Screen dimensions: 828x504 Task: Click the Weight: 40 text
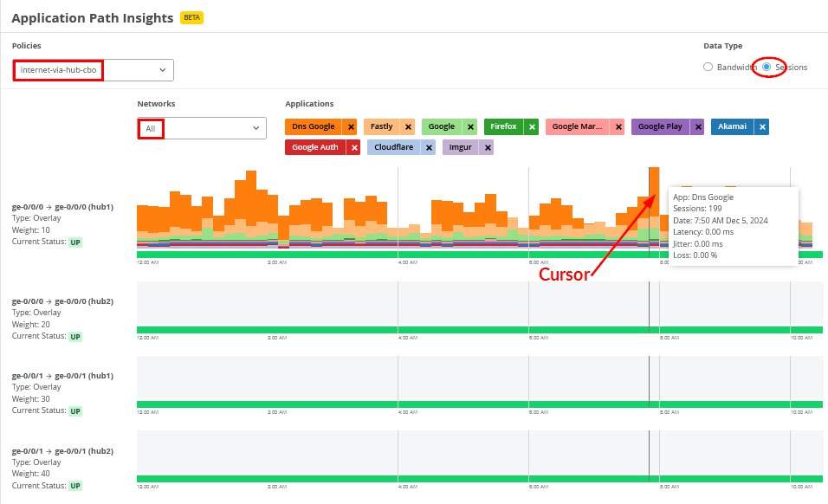point(30,474)
